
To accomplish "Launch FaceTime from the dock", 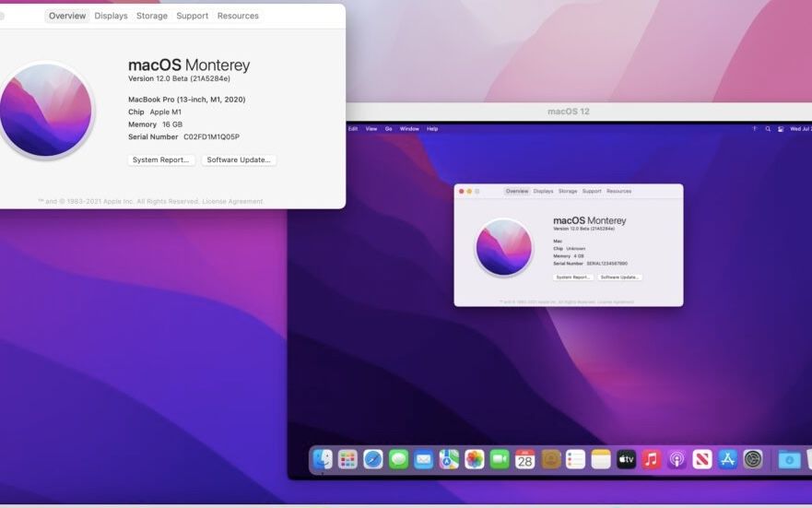I will click(500, 459).
